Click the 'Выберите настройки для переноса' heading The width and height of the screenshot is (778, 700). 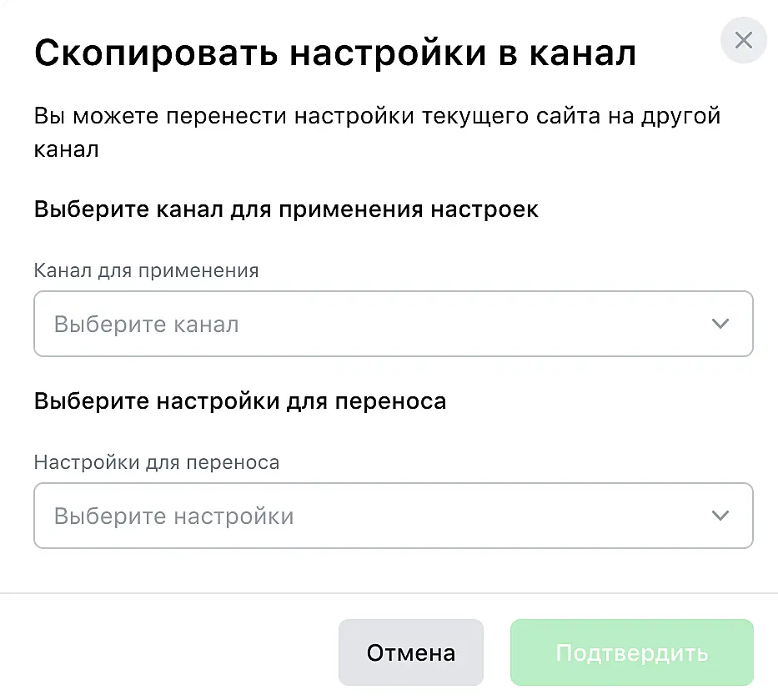click(240, 401)
